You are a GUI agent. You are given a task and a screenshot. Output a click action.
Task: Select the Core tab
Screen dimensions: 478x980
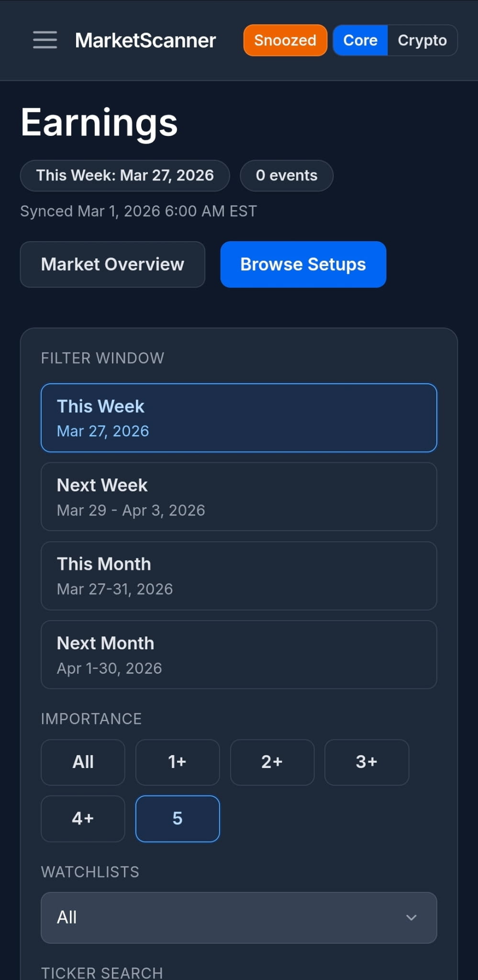(360, 40)
